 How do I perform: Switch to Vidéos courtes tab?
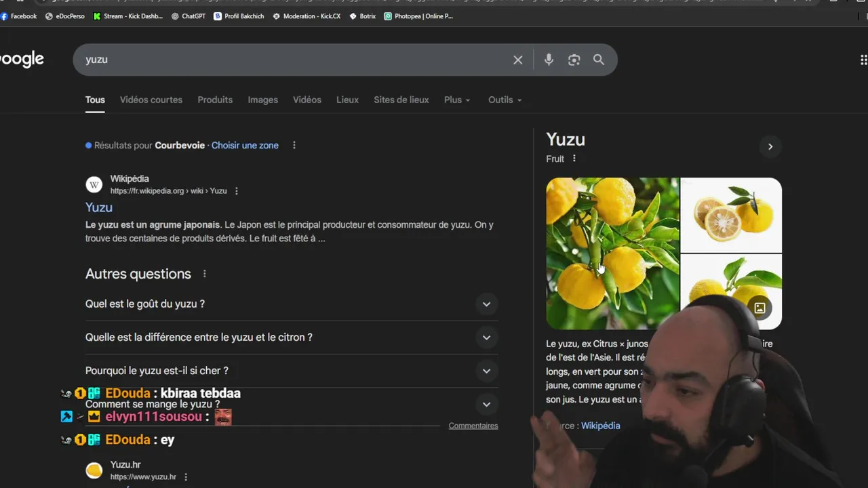tap(151, 100)
